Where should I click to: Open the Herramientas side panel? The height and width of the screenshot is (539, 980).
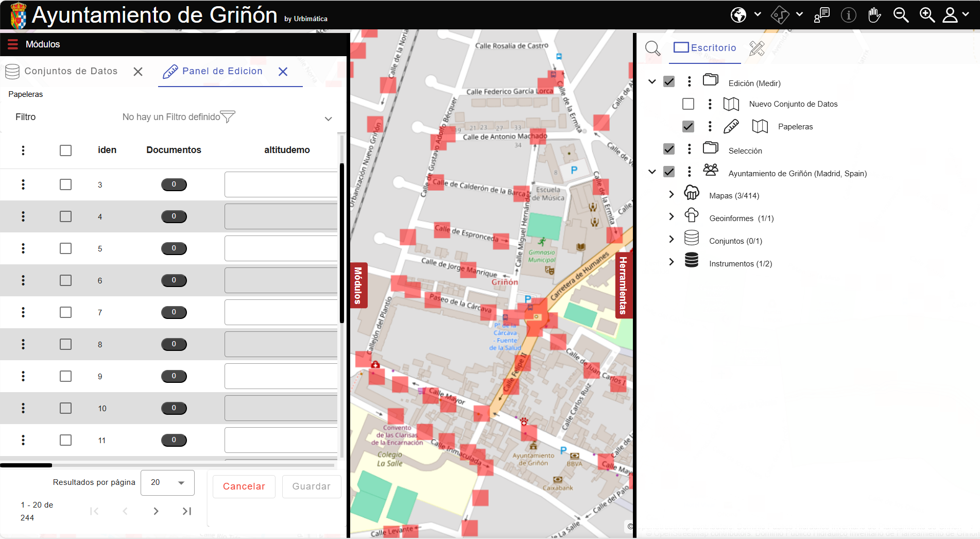click(624, 285)
